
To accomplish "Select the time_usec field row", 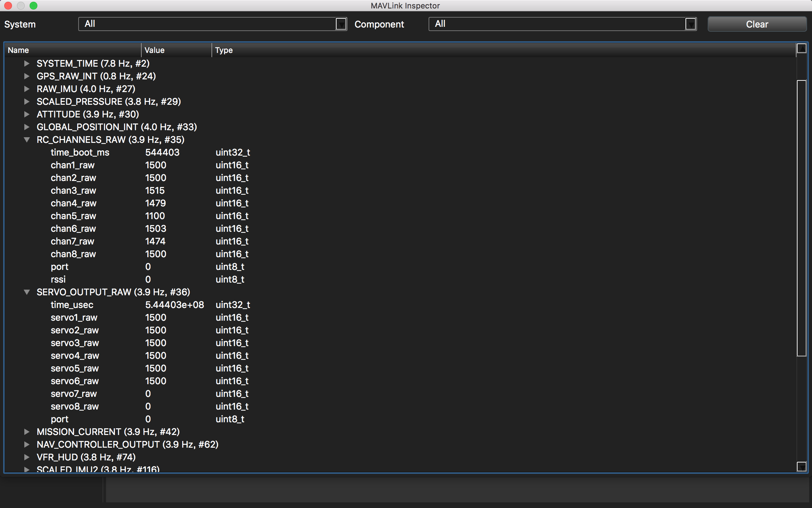I will 400,305.
